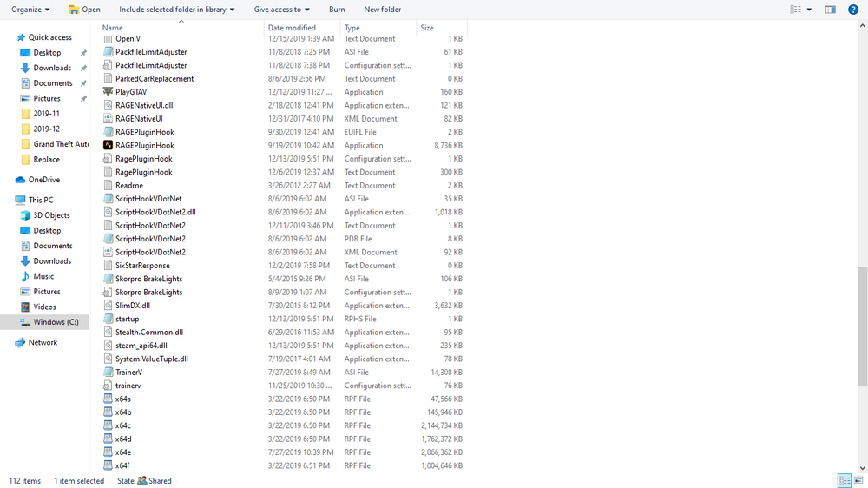Viewport: 868px width, 488px height.
Task: Click the Readme text document icon
Action: click(108, 185)
